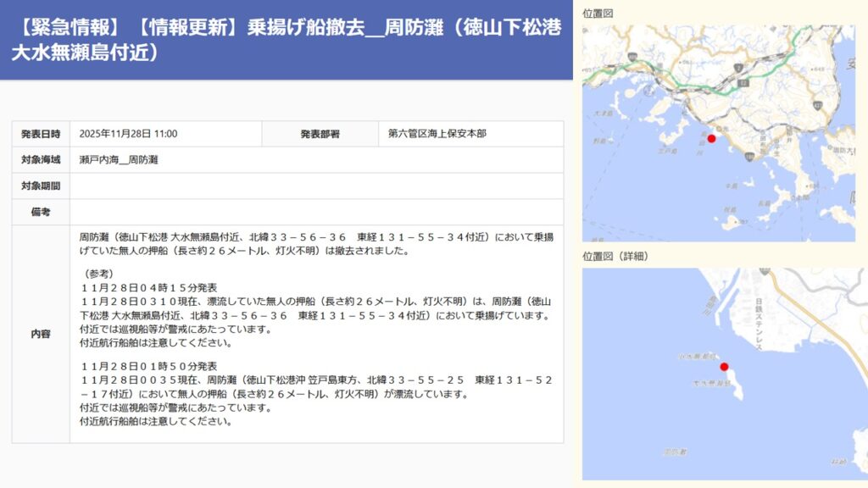
Task: Select the 発表部署 header cell
Action: point(320,134)
